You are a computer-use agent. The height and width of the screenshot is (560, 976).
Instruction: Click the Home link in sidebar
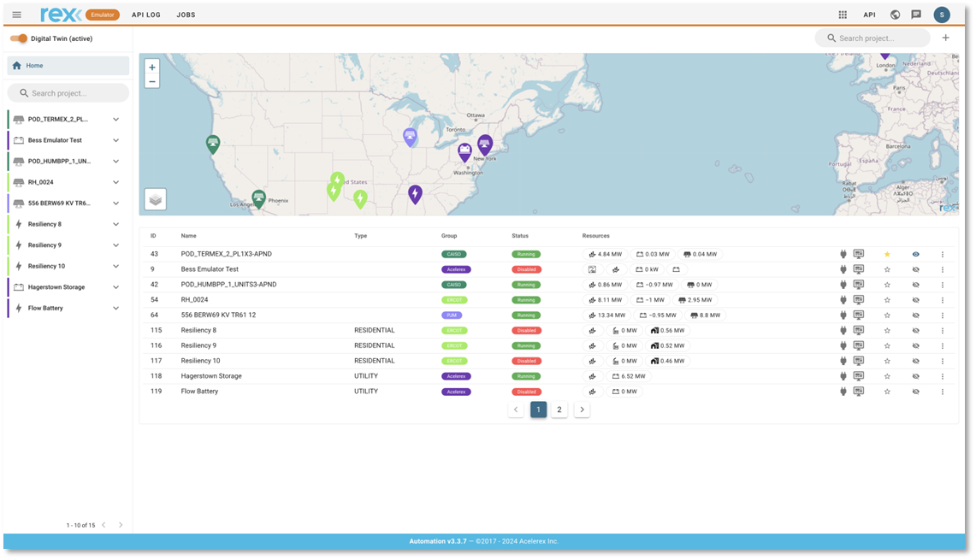(34, 66)
